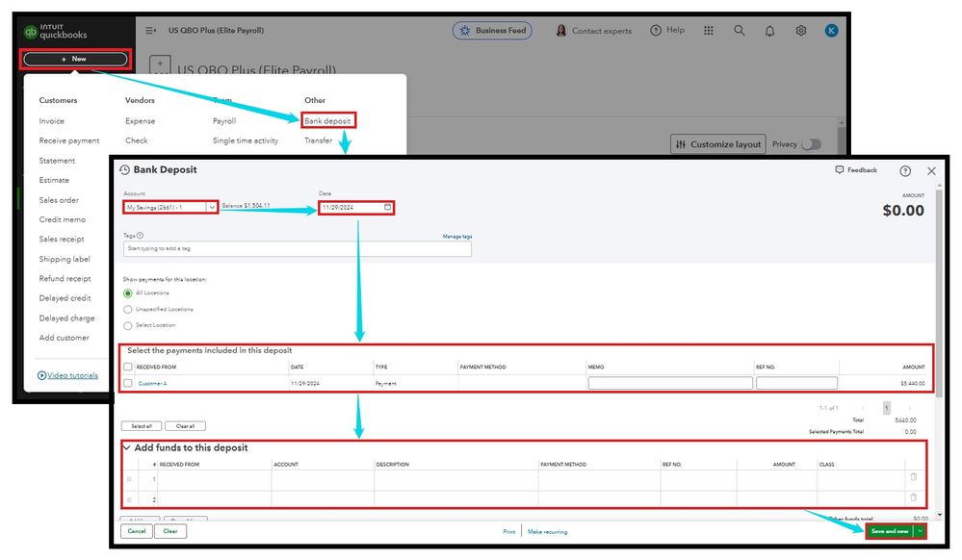Select Refund receipt menu item
Image resolution: width=962 pixels, height=560 pixels.
coord(65,278)
